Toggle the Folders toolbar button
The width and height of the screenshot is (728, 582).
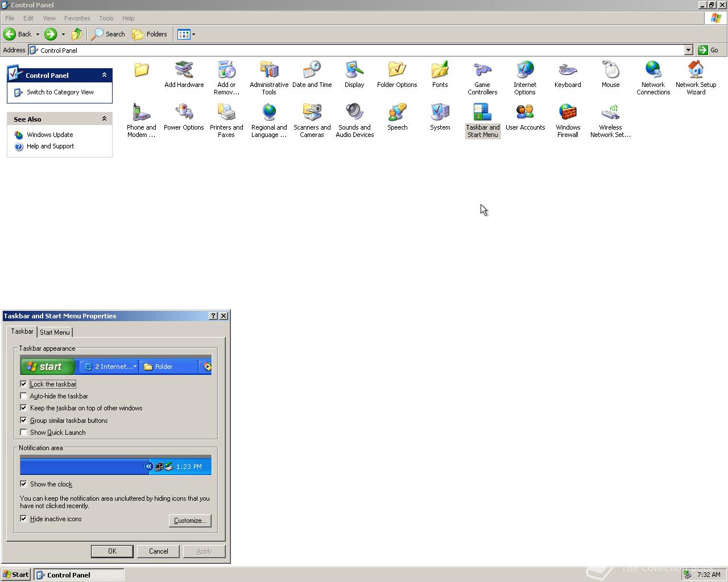(x=150, y=34)
